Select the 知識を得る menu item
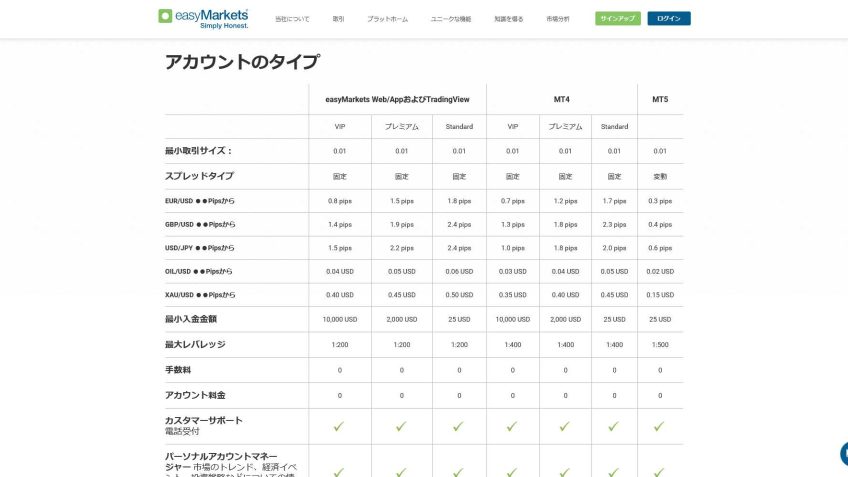The image size is (848, 477). 510,19
